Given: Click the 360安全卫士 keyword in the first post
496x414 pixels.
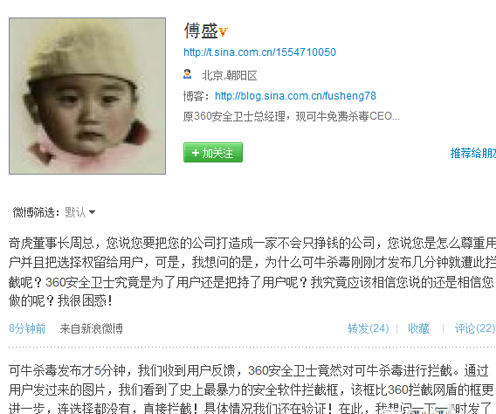Looking at the screenshot, I should pyautogui.click(x=80, y=282).
